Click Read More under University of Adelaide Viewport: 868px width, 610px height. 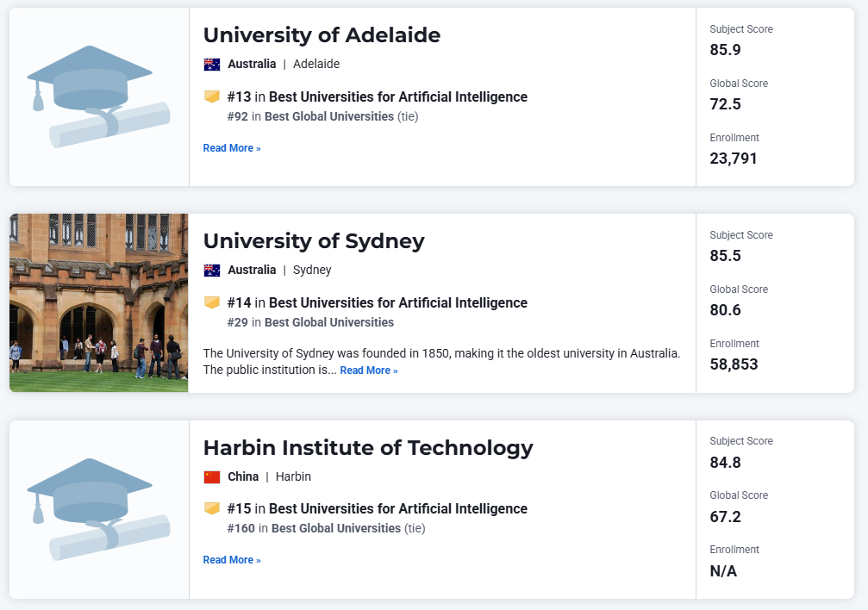click(231, 148)
